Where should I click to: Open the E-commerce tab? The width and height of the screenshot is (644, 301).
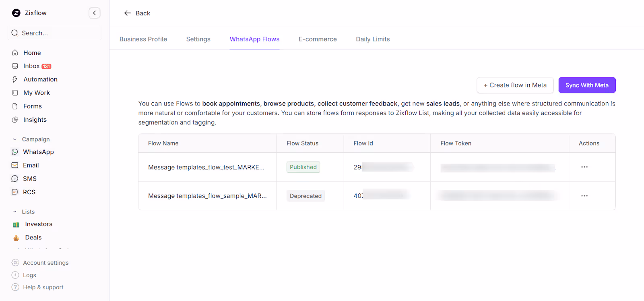point(318,39)
